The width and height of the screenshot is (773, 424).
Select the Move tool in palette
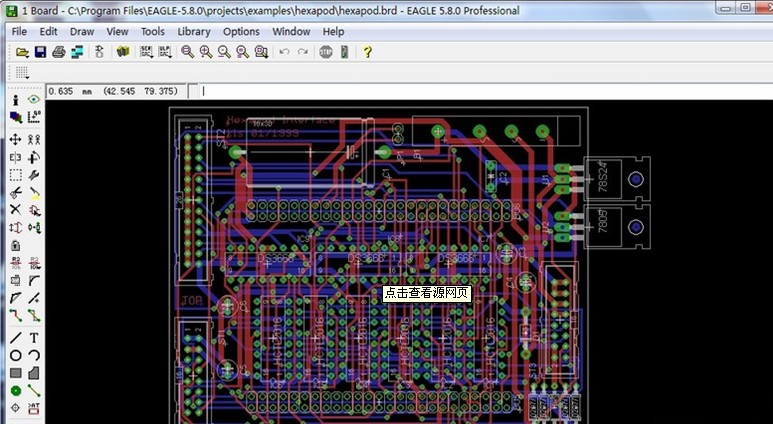point(16,140)
